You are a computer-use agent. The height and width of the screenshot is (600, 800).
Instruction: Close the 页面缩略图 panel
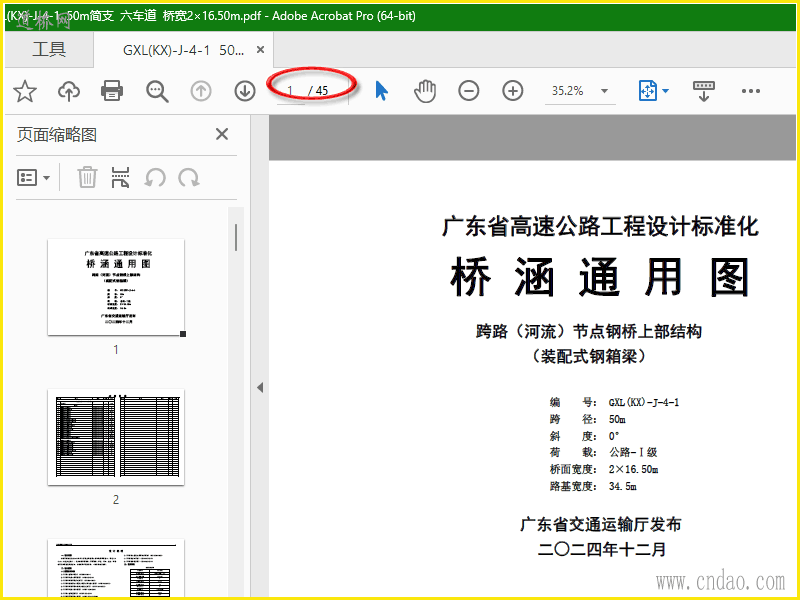tap(222, 134)
